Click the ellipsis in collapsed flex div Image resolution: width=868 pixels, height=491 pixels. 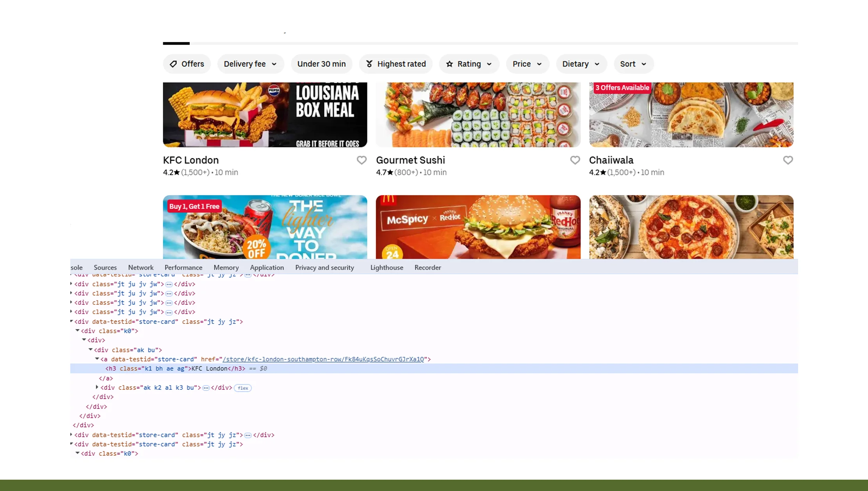tap(206, 388)
